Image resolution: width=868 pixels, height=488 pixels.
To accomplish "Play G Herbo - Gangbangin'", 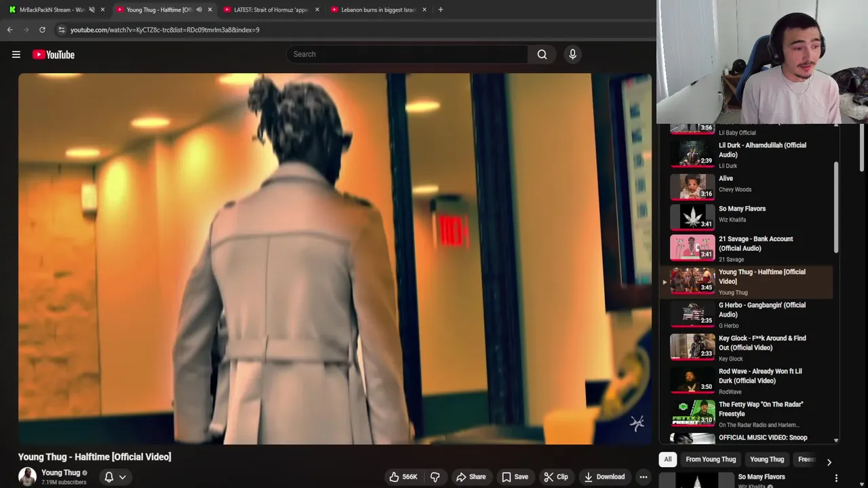I will point(746,314).
